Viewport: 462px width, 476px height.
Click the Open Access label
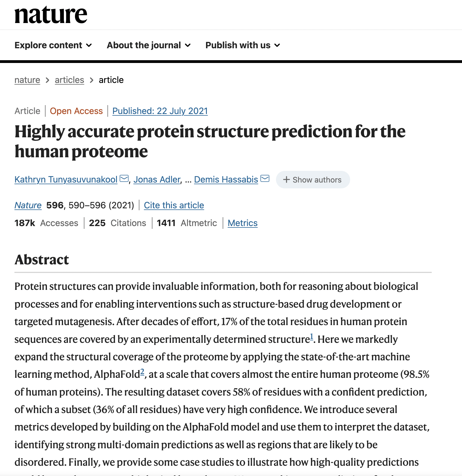click(76, 111)
